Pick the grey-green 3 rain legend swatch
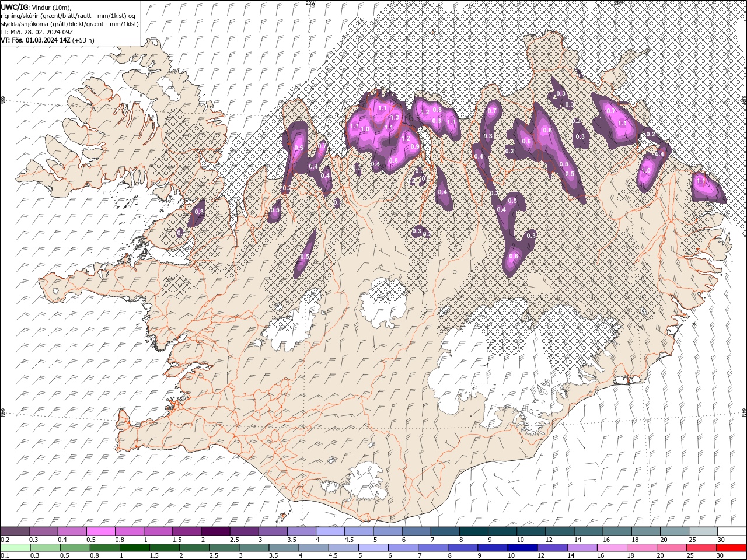747x560 pixels. [x=254, y=548]
